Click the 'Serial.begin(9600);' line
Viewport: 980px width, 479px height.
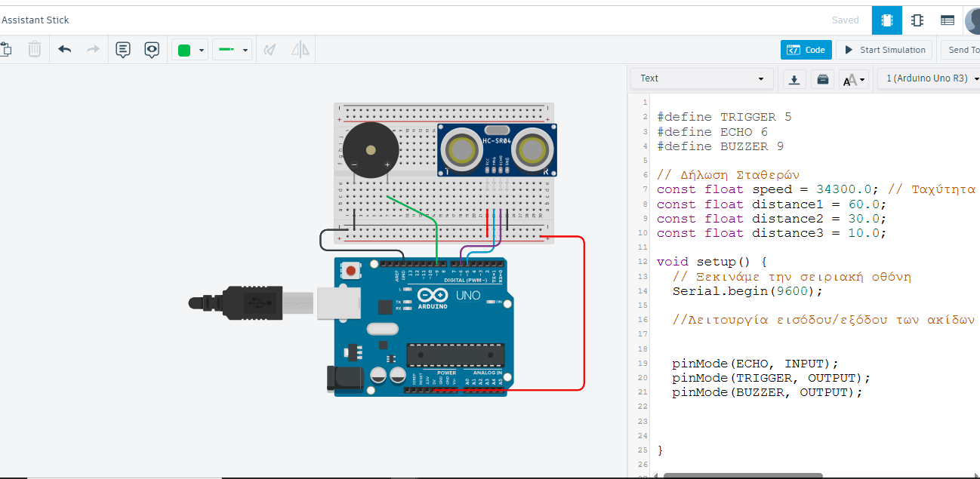click(747, 290)
